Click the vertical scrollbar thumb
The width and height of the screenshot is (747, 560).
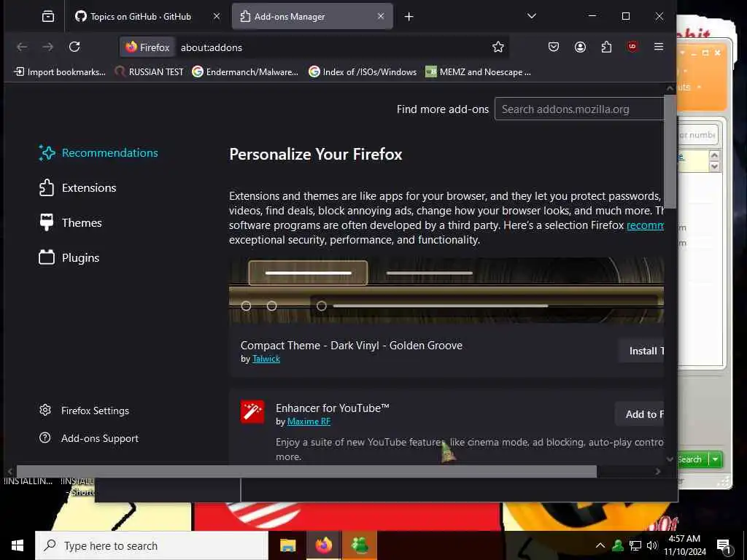click(x=670, y=152)
